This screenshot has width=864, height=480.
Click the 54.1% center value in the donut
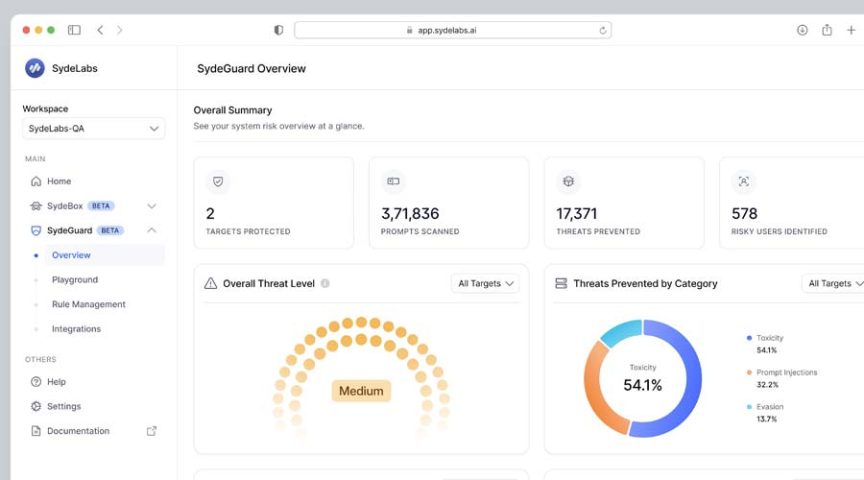(642, 385)
